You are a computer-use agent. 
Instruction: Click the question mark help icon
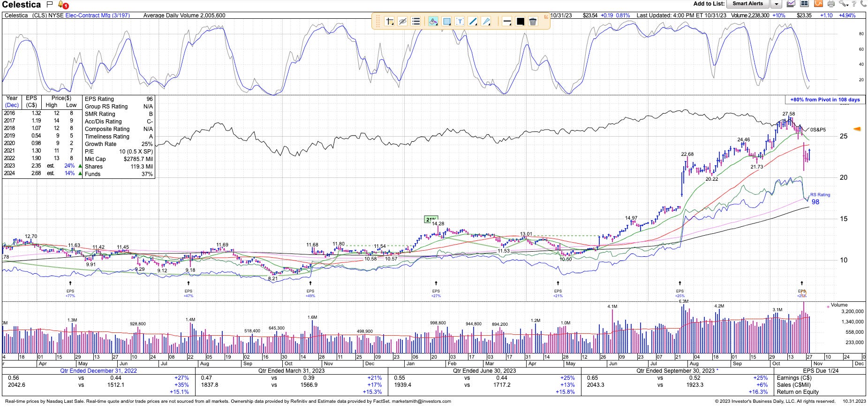854,4
